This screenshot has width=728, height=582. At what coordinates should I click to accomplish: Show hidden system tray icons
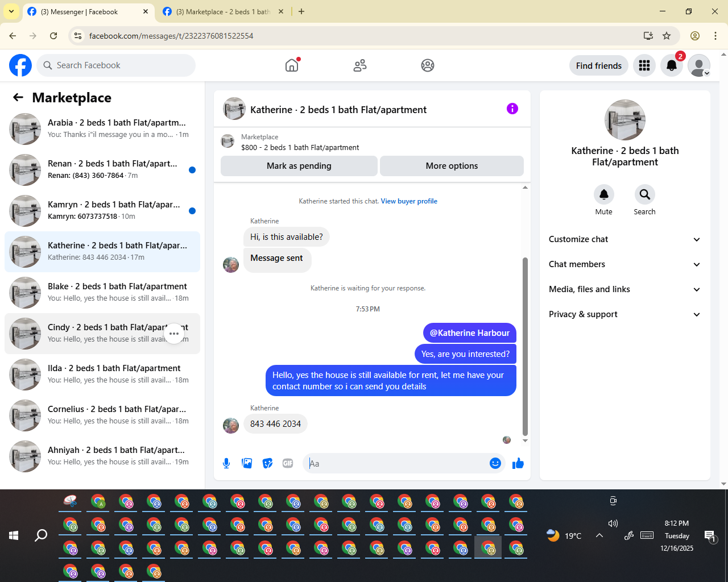(599, 535)
